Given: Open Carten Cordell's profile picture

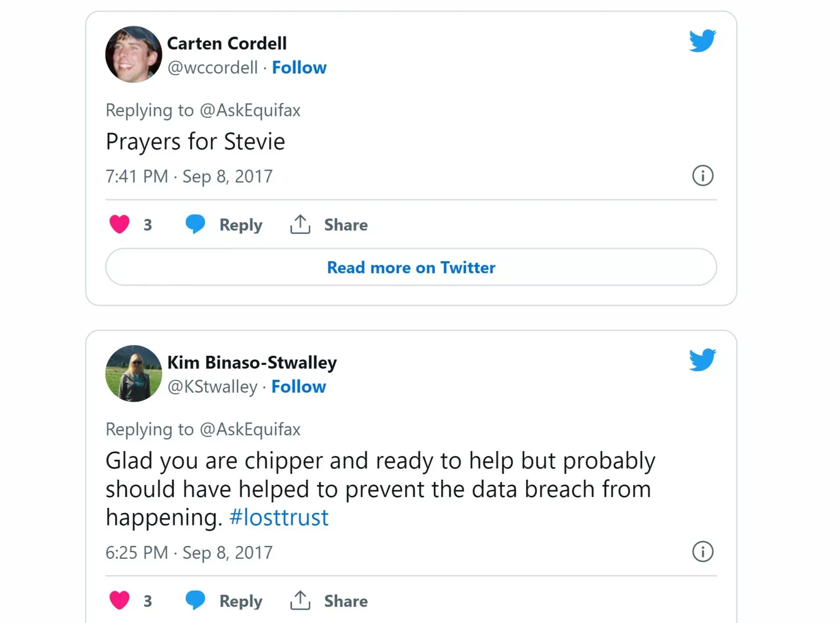Looking at the screenshot, I should pyautogui.click(x=134, y=55).
